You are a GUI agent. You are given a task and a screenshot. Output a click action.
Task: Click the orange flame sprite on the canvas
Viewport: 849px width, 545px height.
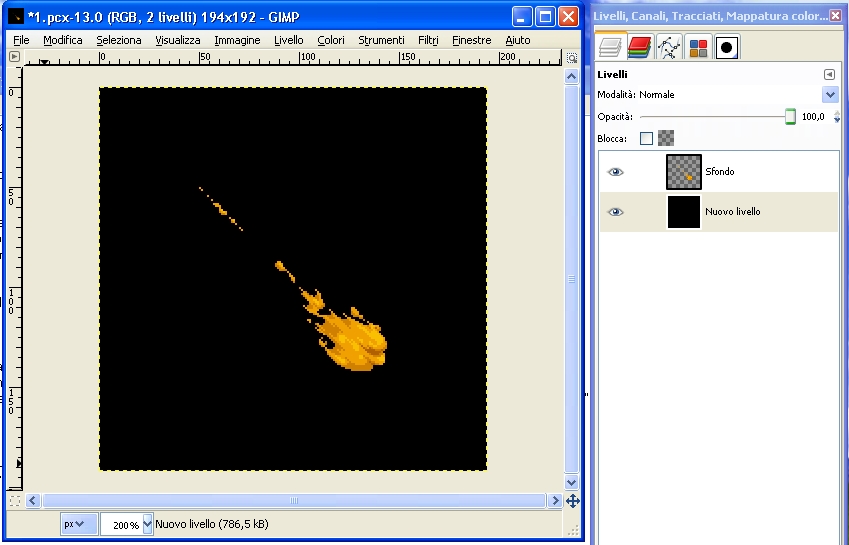(352, 341)
